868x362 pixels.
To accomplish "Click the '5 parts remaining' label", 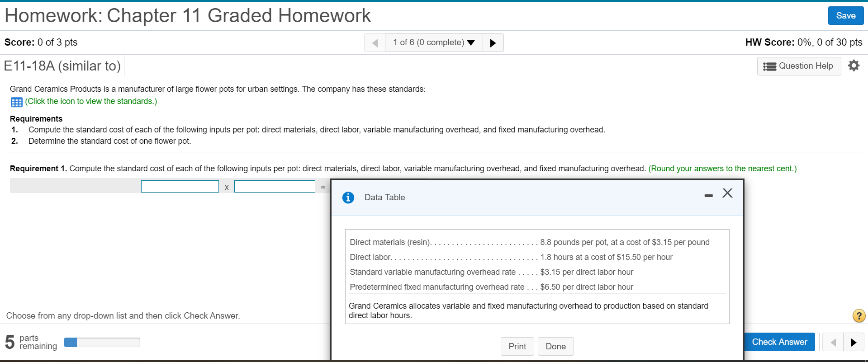I will 31,342.
